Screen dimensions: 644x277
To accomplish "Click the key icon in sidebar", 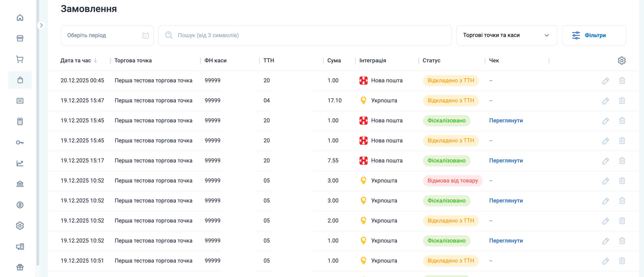I will tap(20, 142).
